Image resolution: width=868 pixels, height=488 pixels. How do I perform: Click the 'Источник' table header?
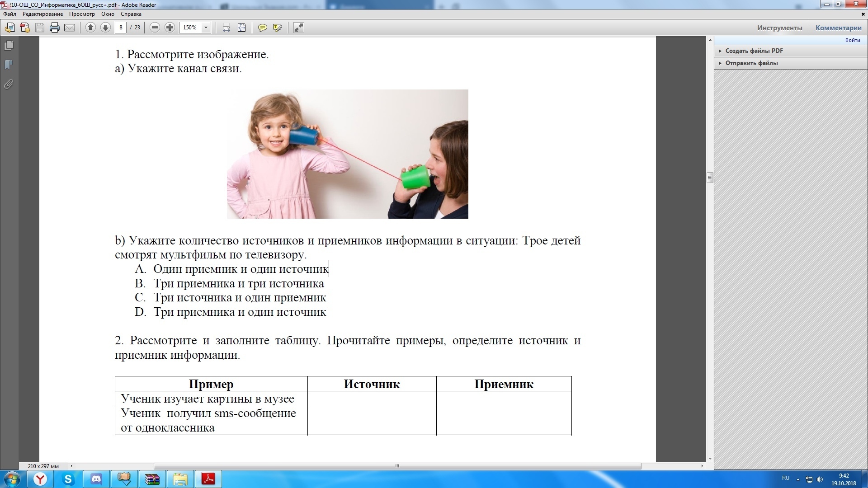click(x=372, y=384)
